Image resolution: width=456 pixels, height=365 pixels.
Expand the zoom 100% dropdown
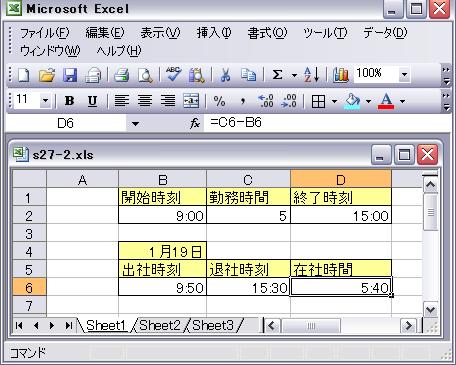(x=404, y=74)
